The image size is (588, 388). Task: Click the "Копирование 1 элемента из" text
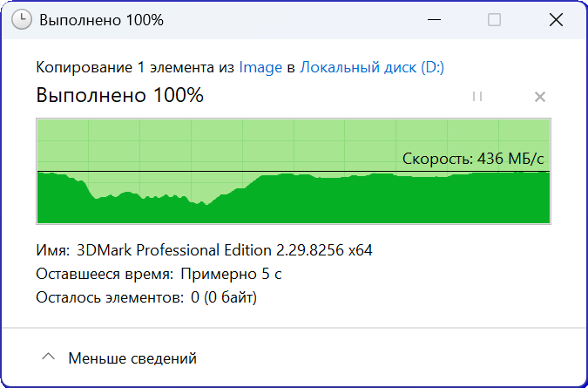pos(135,67)
